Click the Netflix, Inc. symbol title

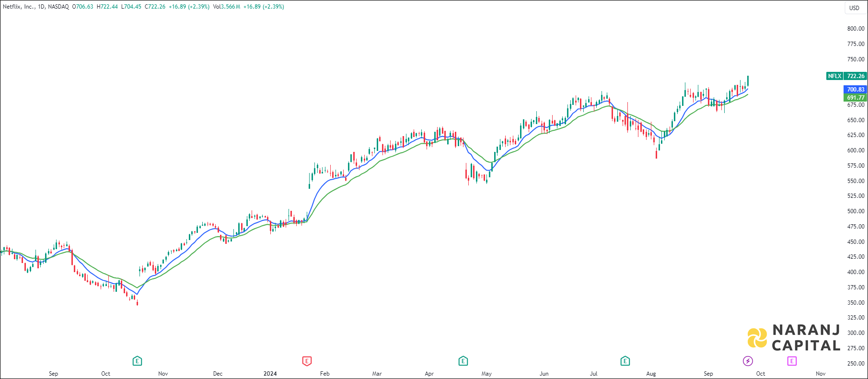pos(18,7)
